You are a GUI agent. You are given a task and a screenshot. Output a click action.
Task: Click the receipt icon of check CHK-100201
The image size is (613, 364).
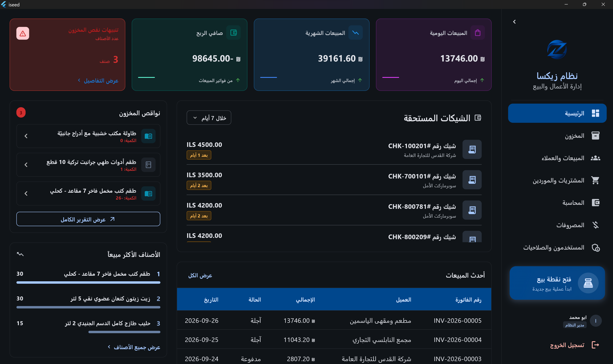click(x=472, y=149)
